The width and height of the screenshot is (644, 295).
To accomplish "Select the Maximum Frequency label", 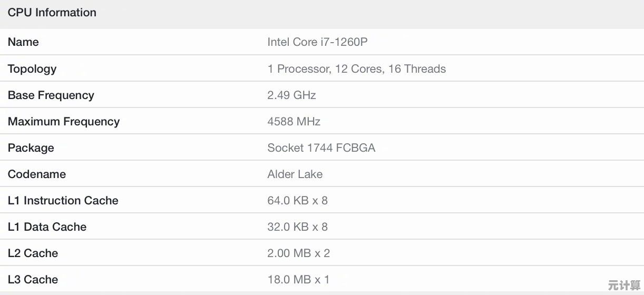I will coord(64,122).
